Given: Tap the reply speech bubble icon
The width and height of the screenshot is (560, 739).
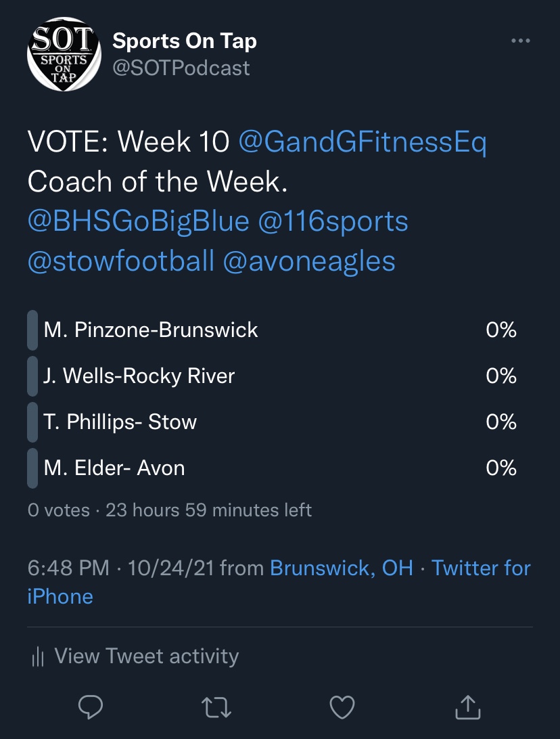Looking at the screenshot, I should click(x=91, y=707).
